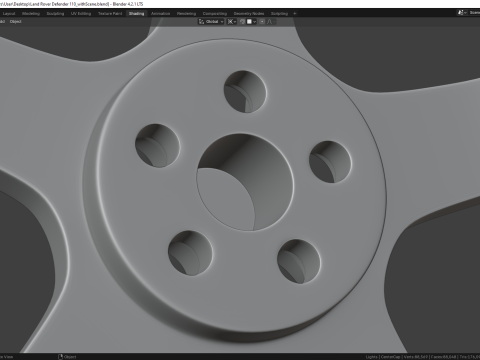Click scene statistics text in status bar
Viewport: 480px width, 360px height.
pos(423,357)
